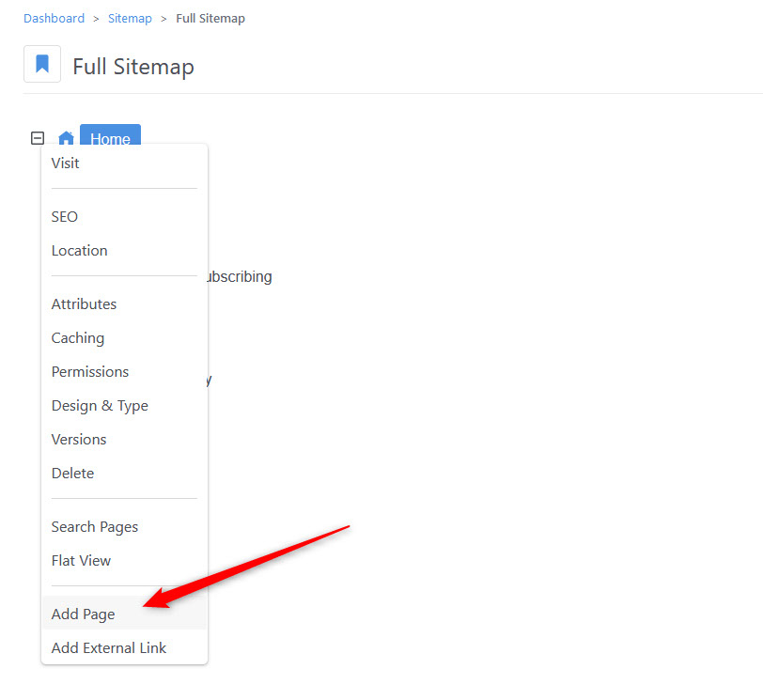Select Visit in the page menu

point(65,163)
